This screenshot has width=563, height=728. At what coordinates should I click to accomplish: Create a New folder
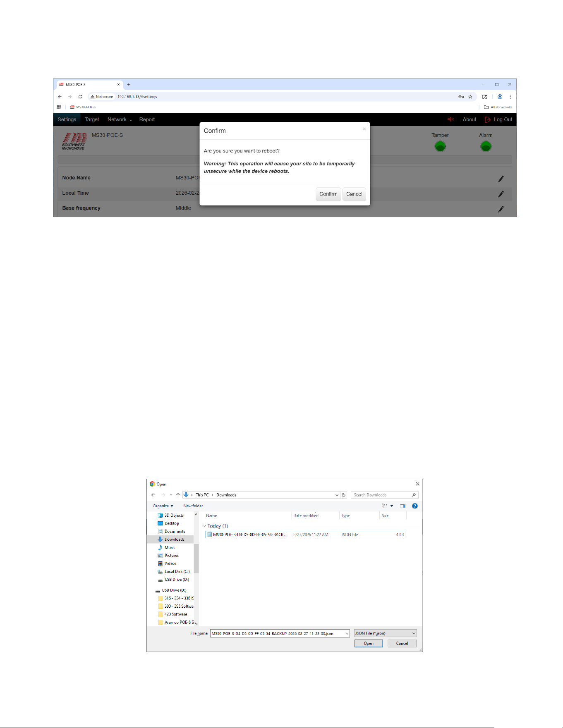coord(193,506)
